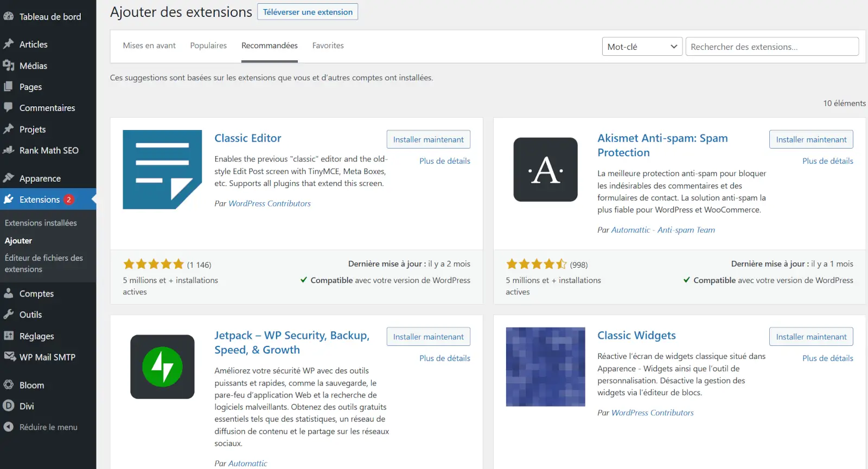Open Plus de détails for Classic Widgets
The width and height of the screenshot is (868, 469).
pos(828,358)
